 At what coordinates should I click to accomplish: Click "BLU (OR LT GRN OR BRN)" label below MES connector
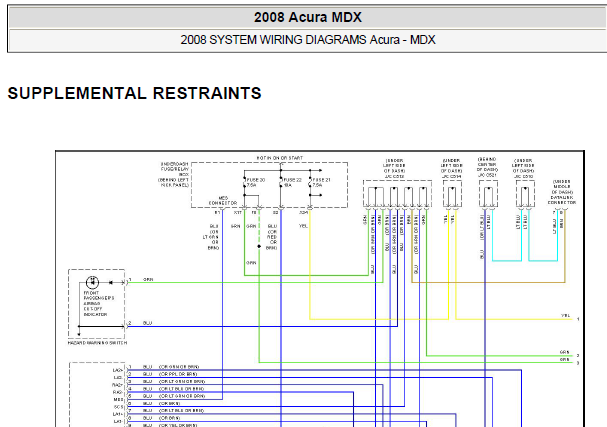tap(211, 237)
